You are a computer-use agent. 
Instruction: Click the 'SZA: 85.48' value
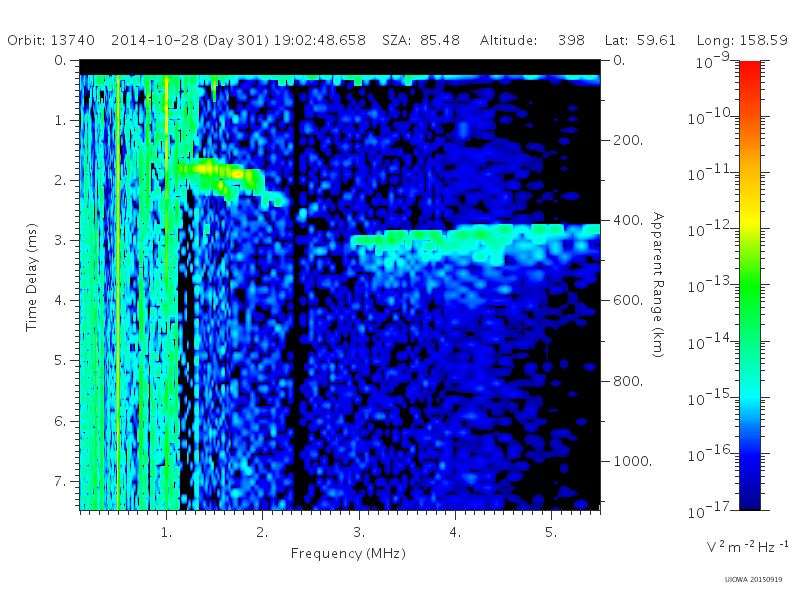pyautogui.click(x=421, y=40)
